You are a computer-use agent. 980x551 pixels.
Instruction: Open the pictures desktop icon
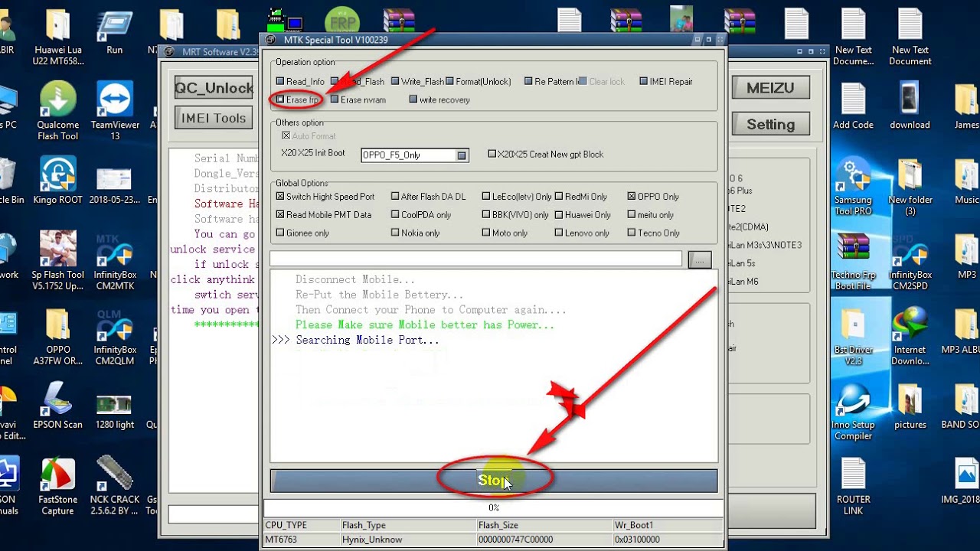(x=910, y=406)
